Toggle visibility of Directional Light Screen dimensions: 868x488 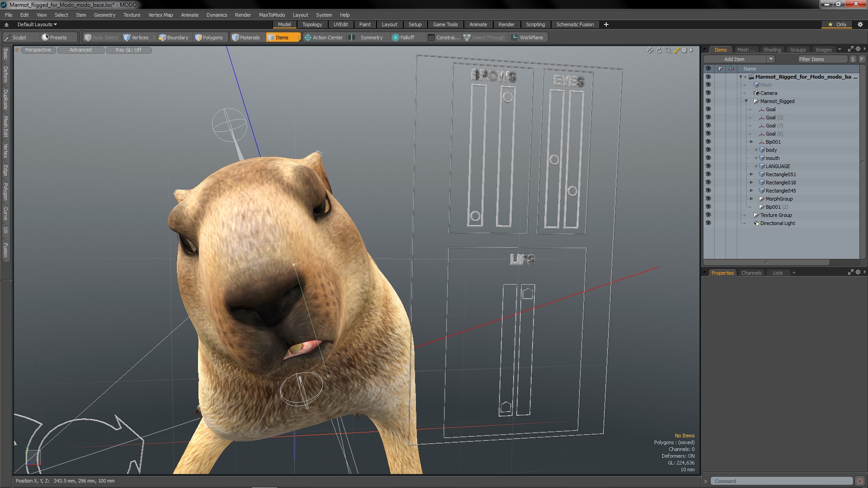click(708, 223)
